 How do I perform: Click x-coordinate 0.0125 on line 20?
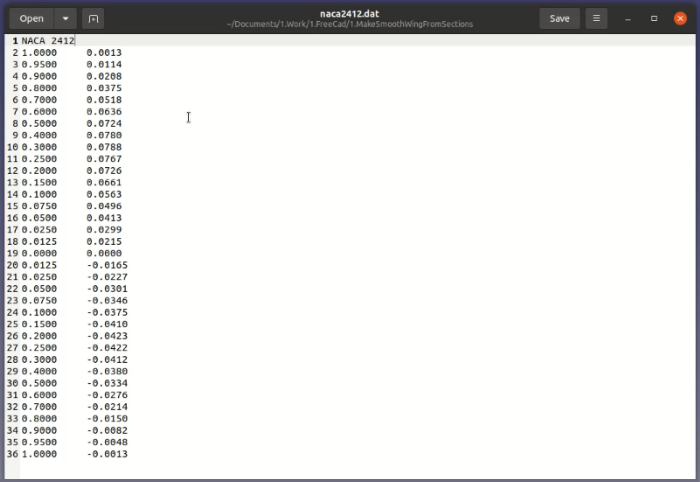pyautogui.click(x=39, y=265)
